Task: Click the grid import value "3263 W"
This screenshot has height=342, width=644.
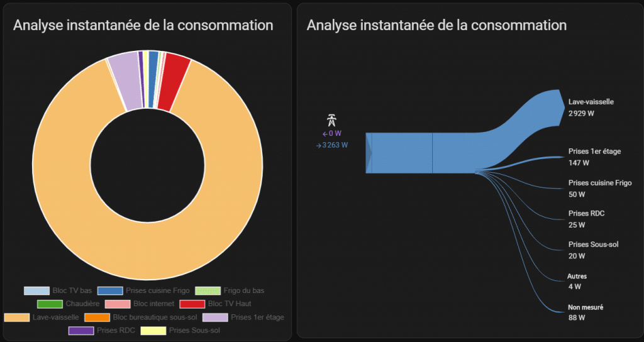Action: click(335, 145)
